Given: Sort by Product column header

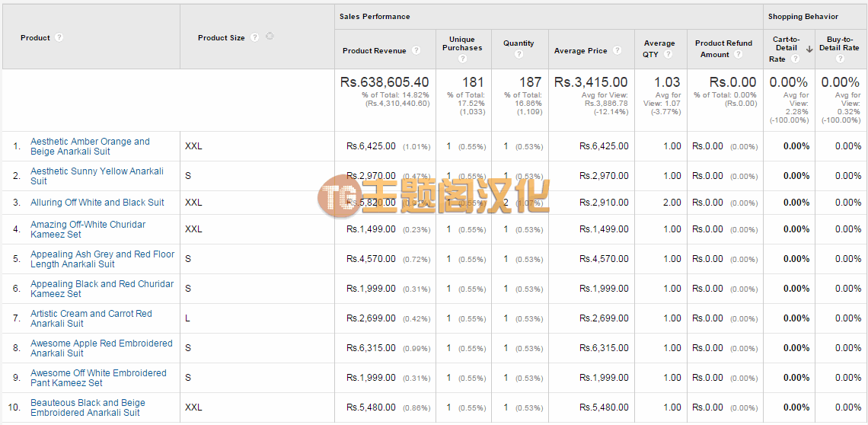Looking at the screenshot, I should (x=35, y=37).
